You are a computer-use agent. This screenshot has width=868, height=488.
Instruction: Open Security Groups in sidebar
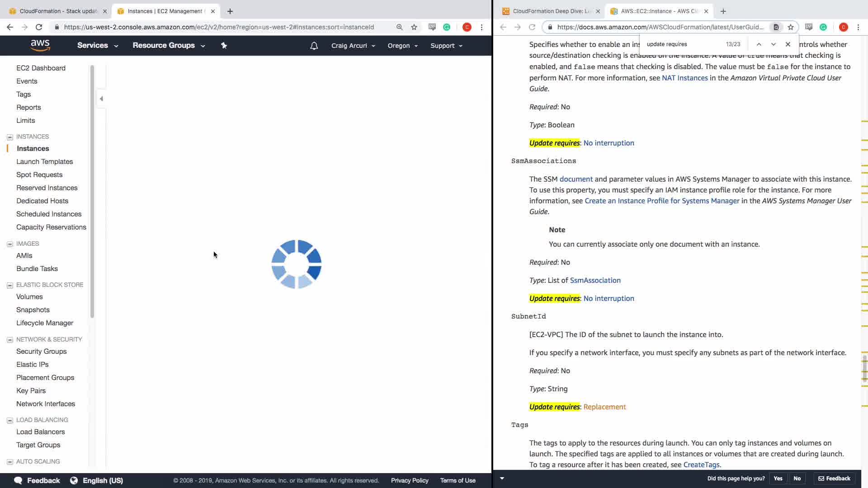coord(42,352)
